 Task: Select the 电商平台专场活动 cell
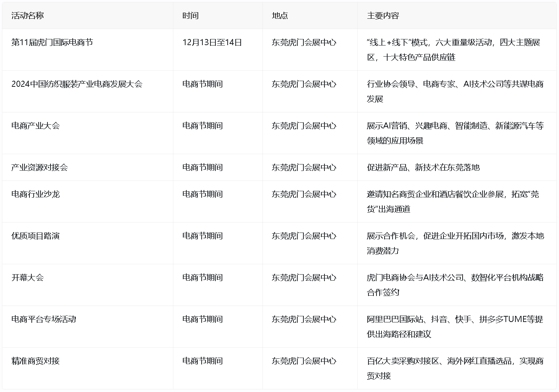point(44,319)
